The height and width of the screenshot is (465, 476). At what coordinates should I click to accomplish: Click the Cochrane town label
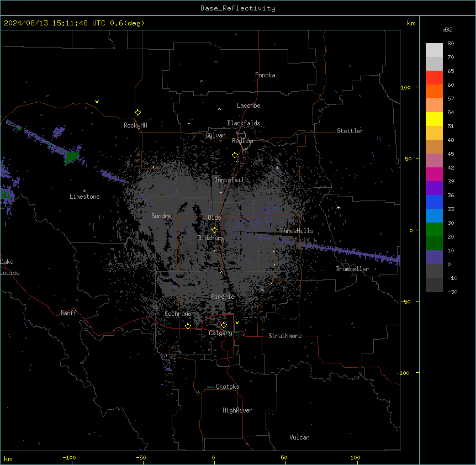178,314
